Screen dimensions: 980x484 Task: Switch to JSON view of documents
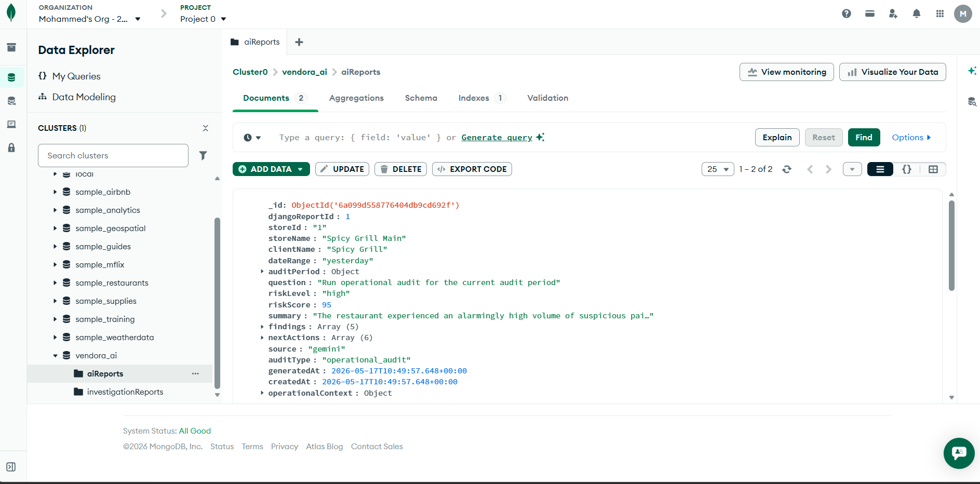pyautogui.click(x=907, y=169)
